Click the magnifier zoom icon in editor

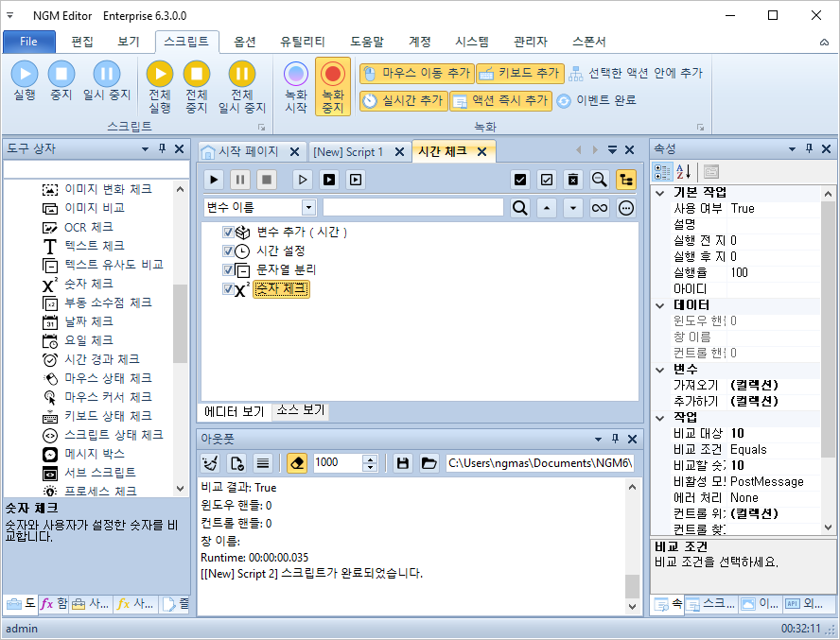600,180
